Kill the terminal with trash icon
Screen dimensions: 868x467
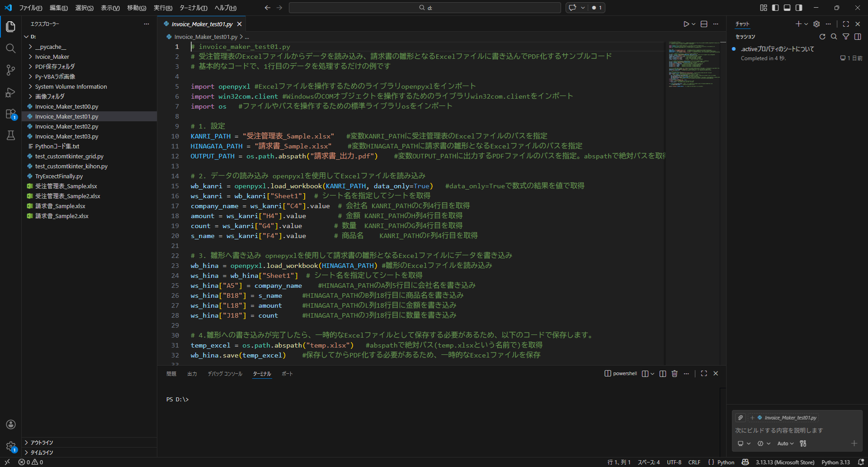(675, 374)
